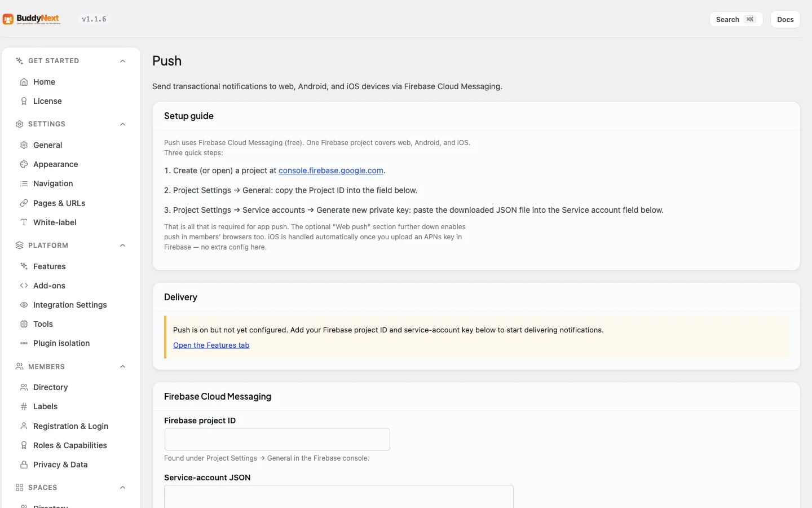812x508 pixels.
Task: Go to the Features page
Action: click(71, 266)
